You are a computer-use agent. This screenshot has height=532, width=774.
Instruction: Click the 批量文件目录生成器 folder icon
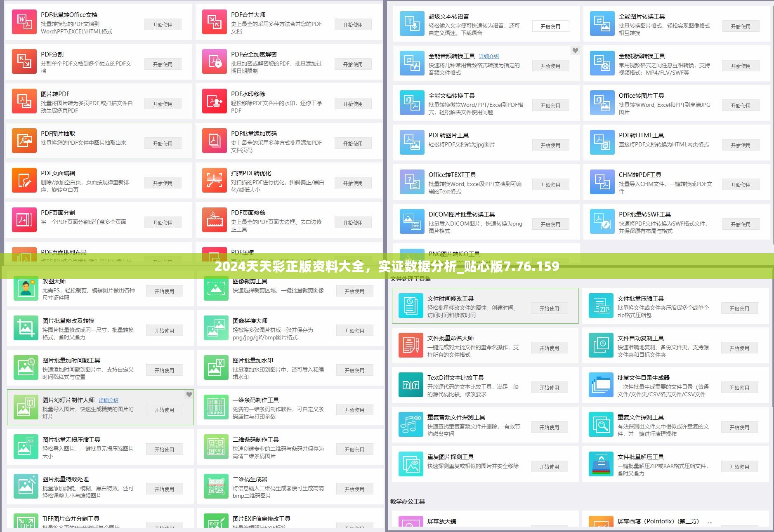pyautogui.click(x=601, y=385)
